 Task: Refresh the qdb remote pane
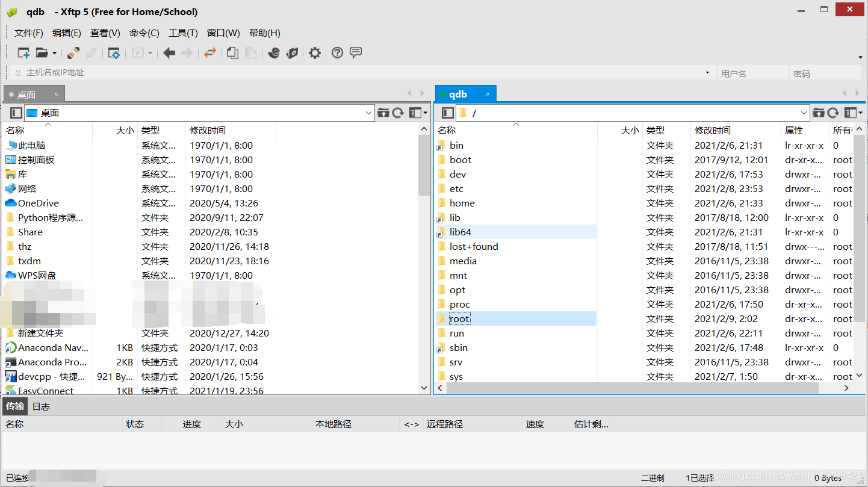[x=833, y=113]
